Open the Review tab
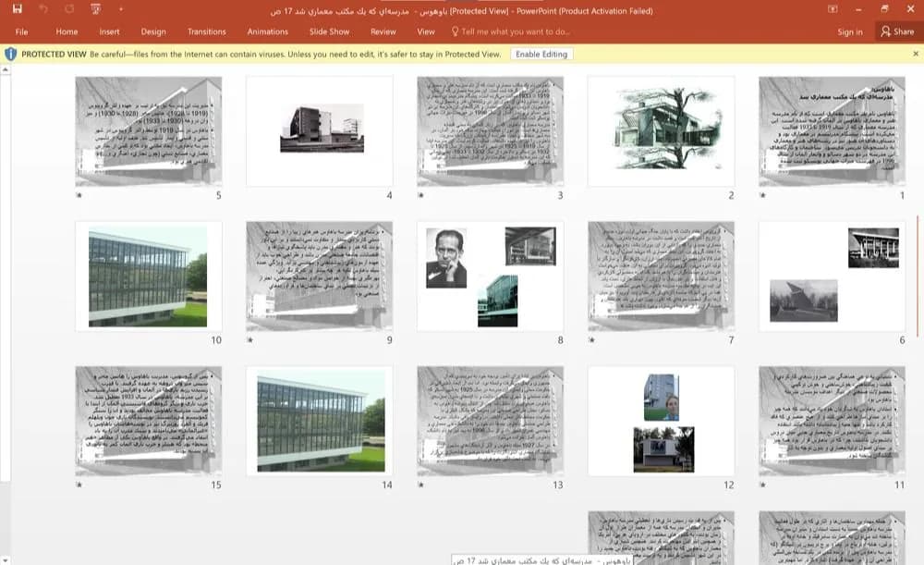 tap(383, 31)
